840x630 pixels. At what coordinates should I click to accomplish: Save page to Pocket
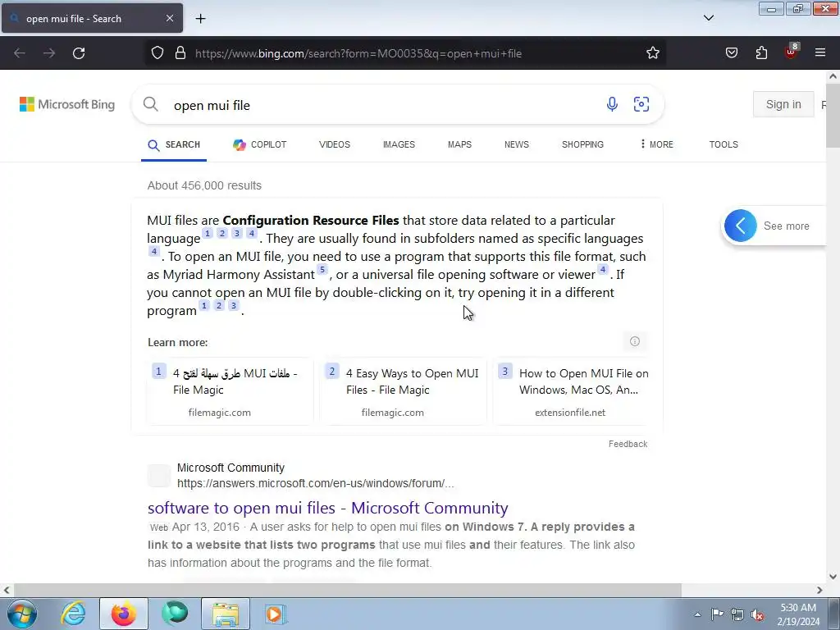731,53
